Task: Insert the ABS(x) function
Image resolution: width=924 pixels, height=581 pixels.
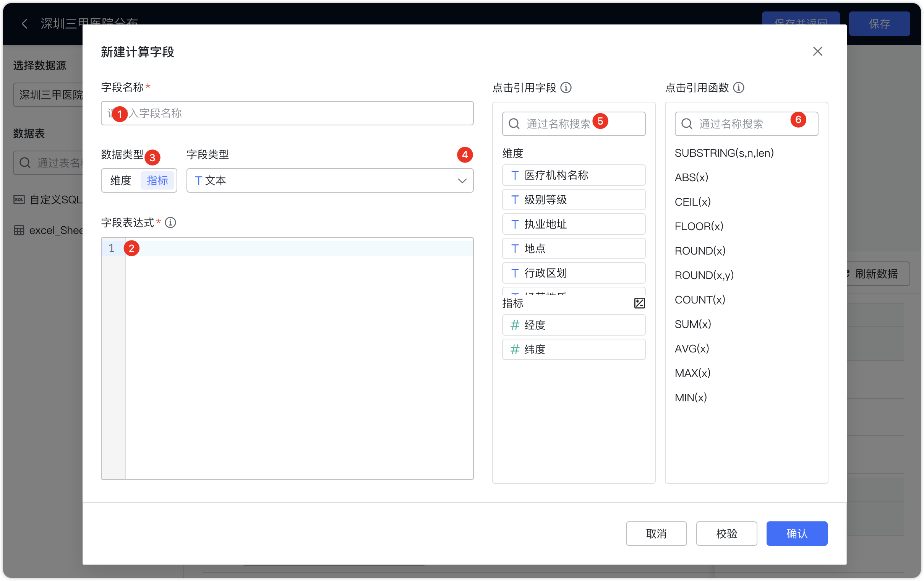Action: (x=691, y=178)
